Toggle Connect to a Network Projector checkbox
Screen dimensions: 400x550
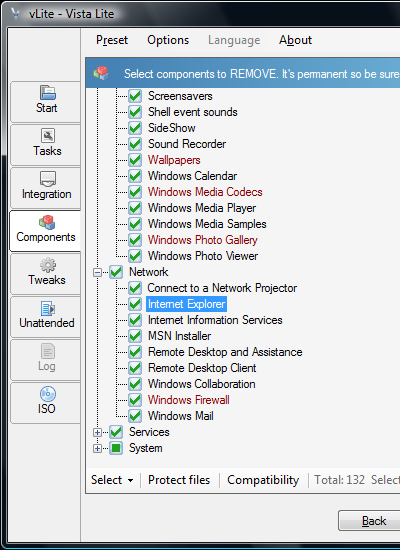point(135,288)
